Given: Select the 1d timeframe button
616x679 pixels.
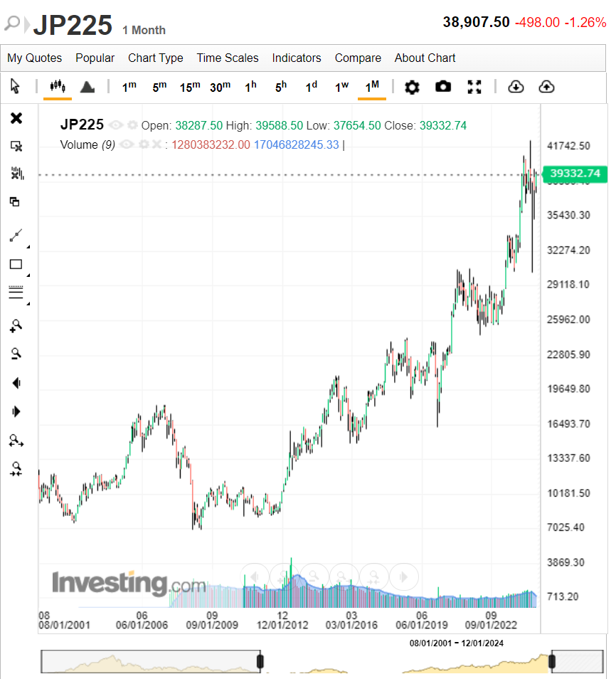Looking at the screenshot, I should click(312, 87).
